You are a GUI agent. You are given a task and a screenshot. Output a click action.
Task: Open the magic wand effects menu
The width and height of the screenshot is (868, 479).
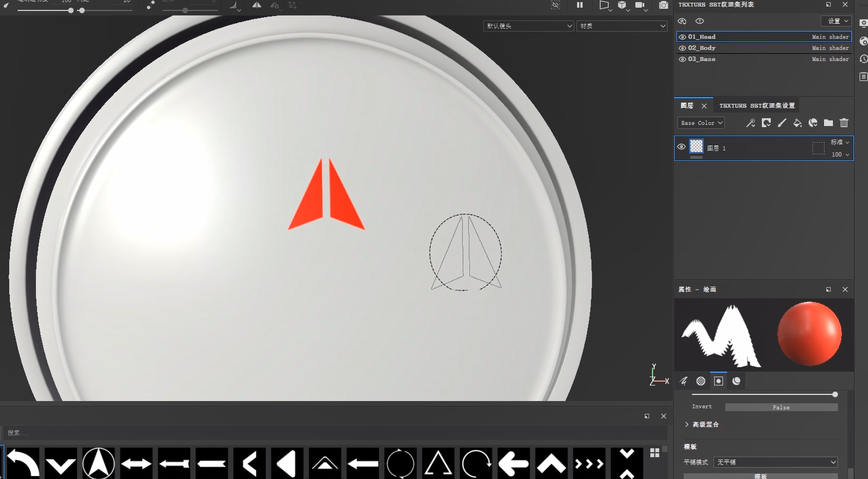pos(751,123)
